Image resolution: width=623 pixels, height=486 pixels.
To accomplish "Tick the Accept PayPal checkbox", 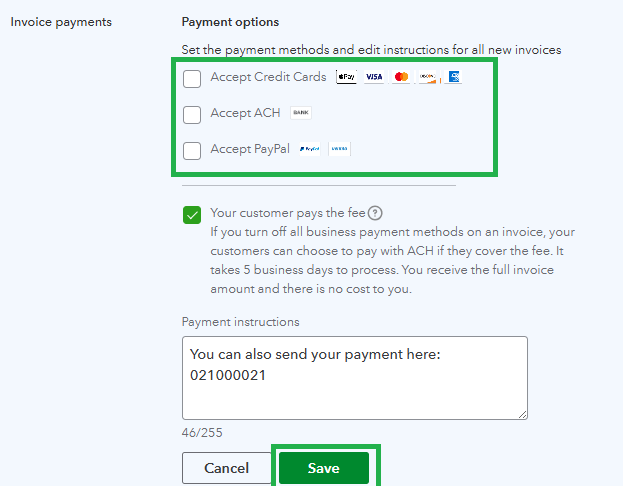I will coord(192,150).
